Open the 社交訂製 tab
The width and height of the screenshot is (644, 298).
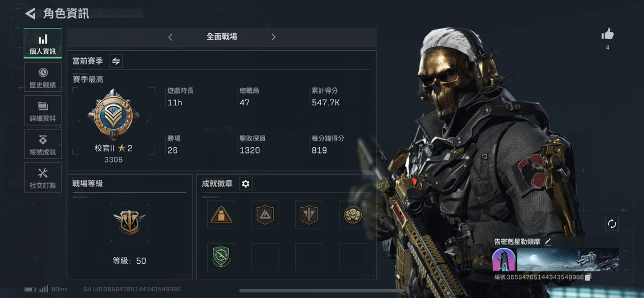43,177
